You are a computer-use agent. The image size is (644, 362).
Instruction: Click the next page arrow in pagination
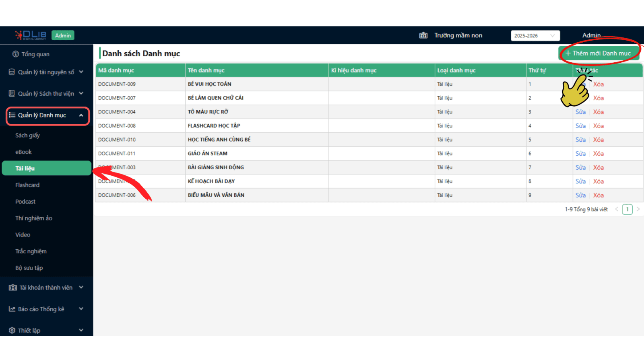point(638,209)
